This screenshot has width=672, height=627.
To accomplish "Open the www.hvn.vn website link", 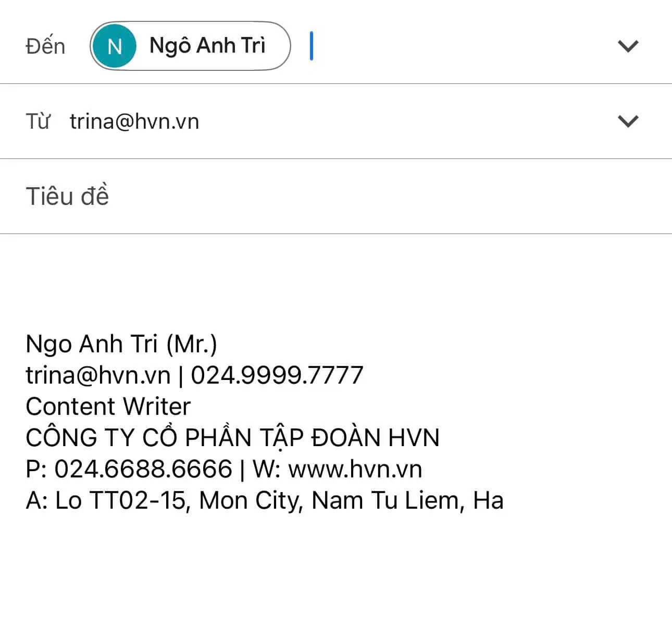I will click(x=355, y=469).
